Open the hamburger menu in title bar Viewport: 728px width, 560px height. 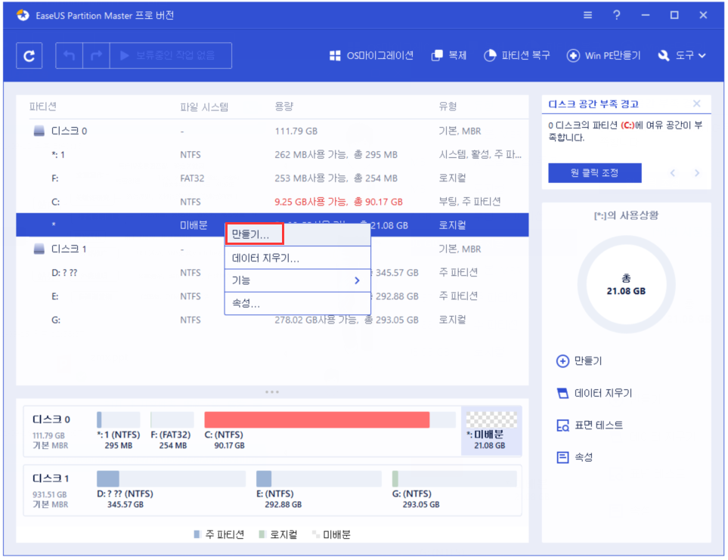coord(588,15)
